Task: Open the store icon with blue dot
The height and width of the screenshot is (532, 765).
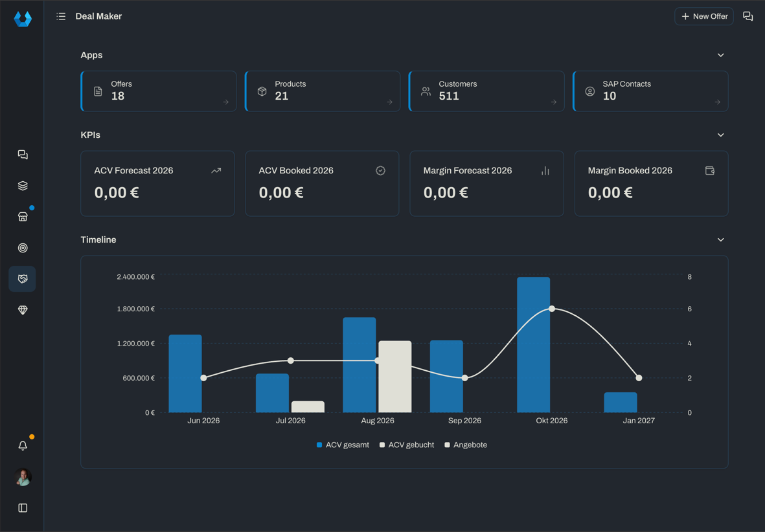Action: click(x=23, y=217)
